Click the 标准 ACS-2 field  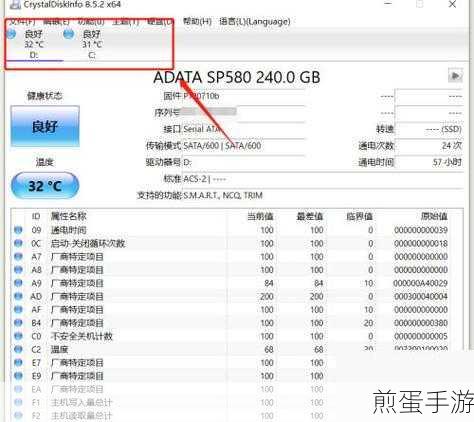pos(323,179)
